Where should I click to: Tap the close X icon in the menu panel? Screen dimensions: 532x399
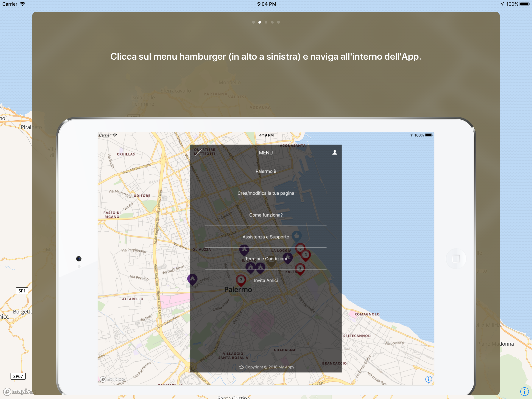point(198,153)
